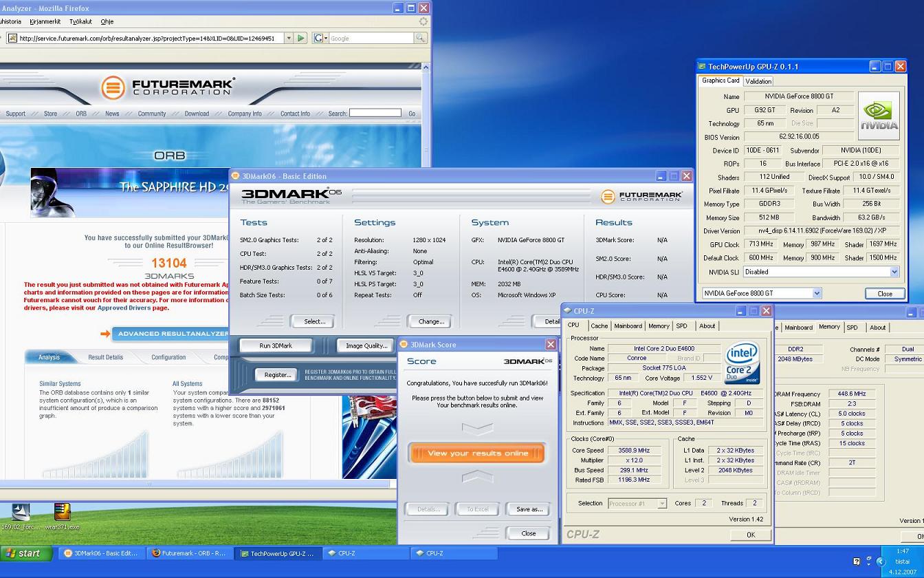Open the Mainboard tab in front CPU-Z
Screen dimensions: 924x578
tap(628, 326)
